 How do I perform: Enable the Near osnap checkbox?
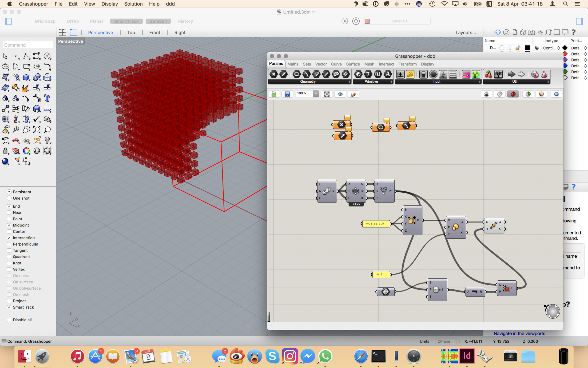[x=9, y=212]
